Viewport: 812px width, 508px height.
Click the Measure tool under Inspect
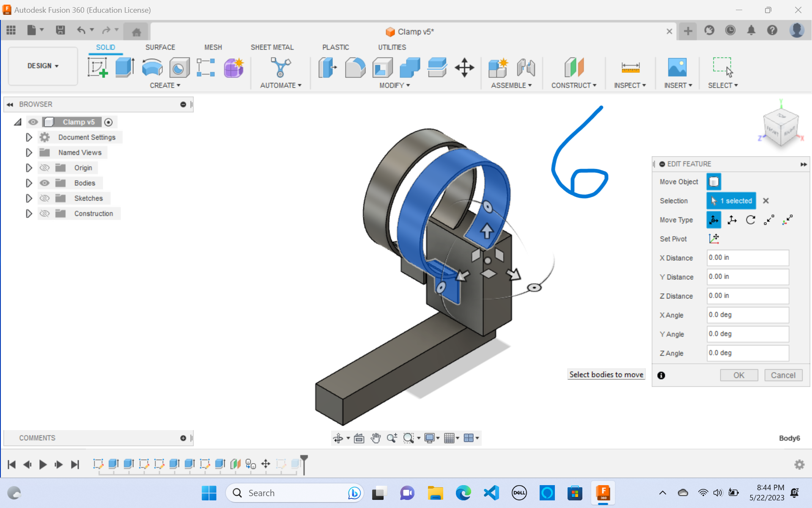(x=630, y=68)
